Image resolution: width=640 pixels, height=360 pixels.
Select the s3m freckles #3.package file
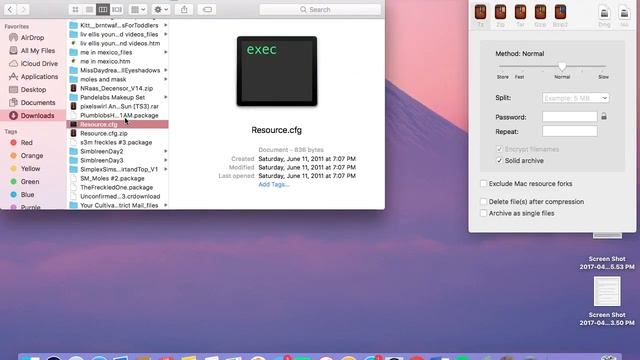(117, 142)
